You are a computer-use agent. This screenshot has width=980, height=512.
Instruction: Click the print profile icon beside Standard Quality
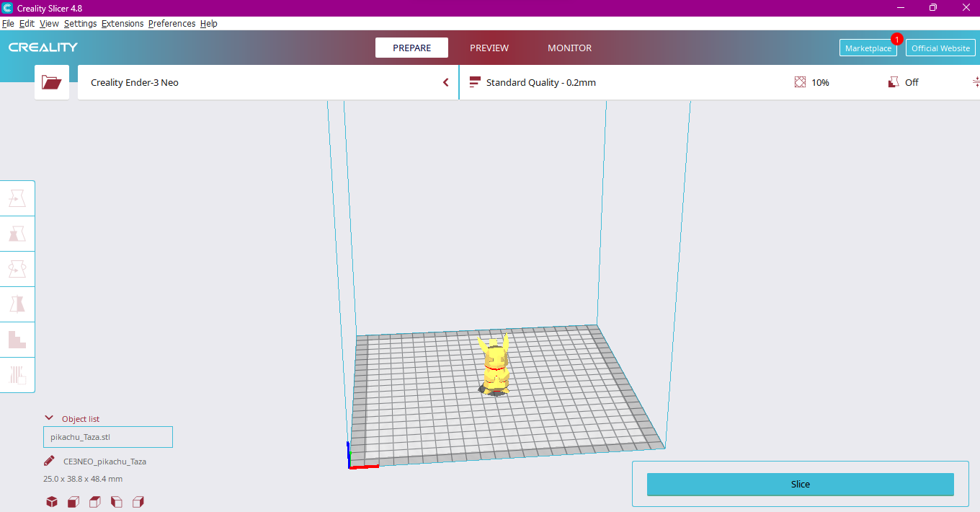[x=475, y=82]
